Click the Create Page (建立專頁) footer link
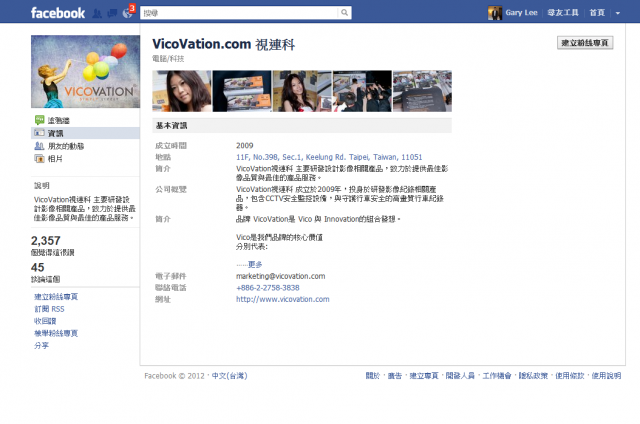Image resolution: width=640 pixels, height=424 pixels. pos(424,376)
